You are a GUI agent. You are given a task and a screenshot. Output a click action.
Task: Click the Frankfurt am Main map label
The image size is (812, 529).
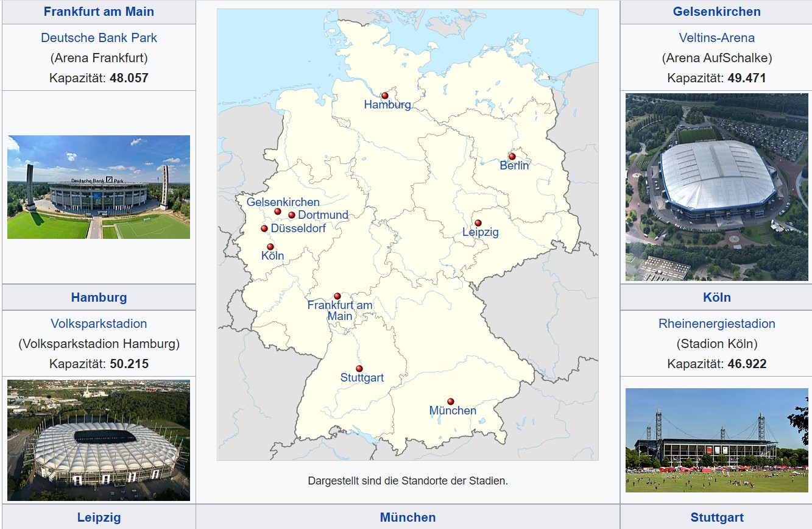coord(340,311)
